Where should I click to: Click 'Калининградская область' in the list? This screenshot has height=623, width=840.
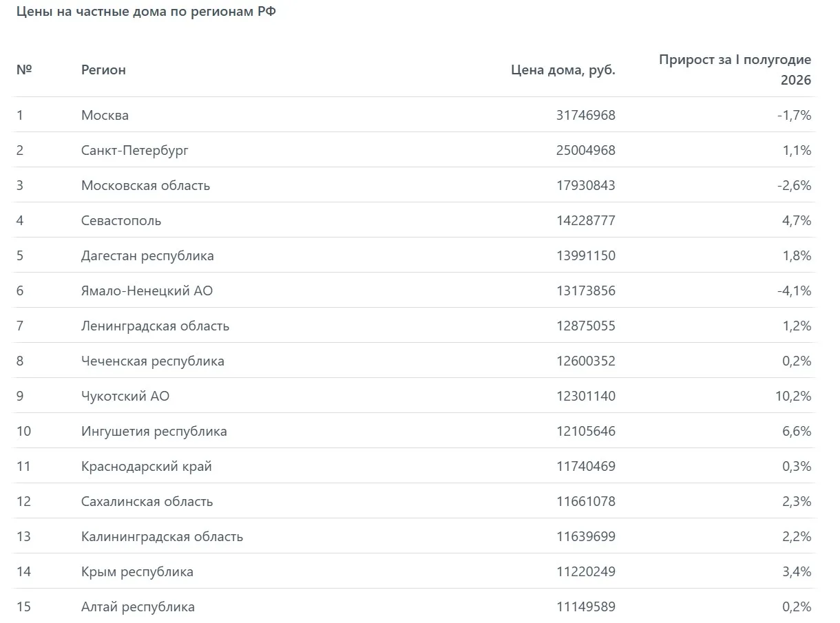pos(162,536)
